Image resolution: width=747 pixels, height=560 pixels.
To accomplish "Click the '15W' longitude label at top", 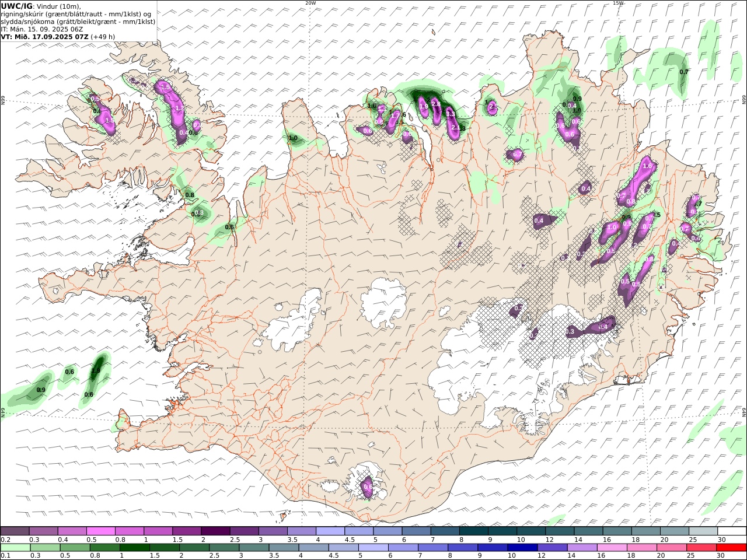I will tap(618, 3).
